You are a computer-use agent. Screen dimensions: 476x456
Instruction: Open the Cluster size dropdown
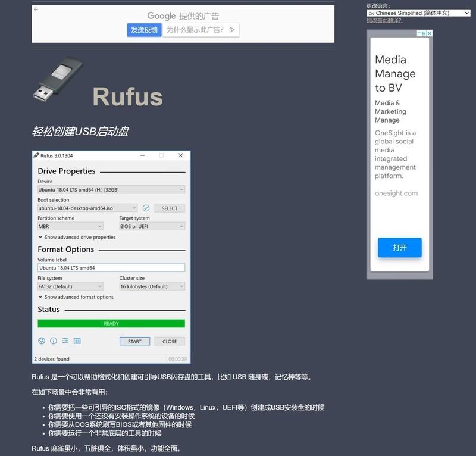click(152, 286)
